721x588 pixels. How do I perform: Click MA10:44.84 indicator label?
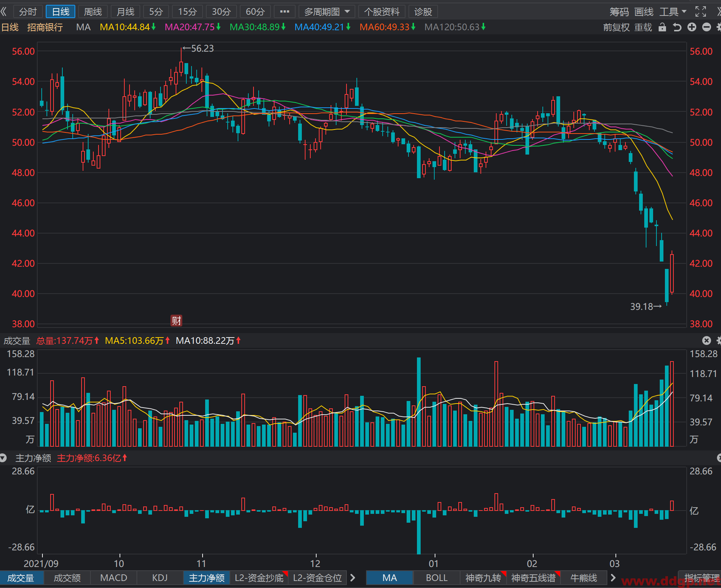click(x=128, y=27)
